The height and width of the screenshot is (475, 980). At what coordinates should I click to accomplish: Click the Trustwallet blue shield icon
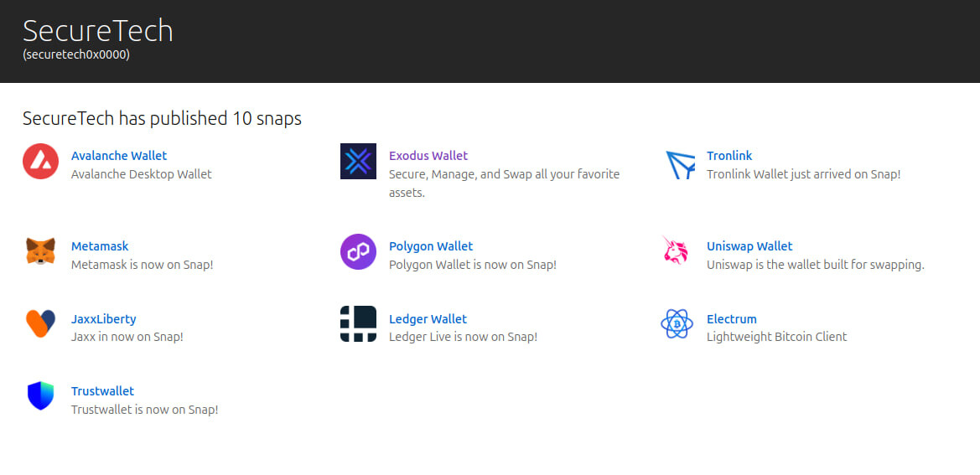pos(40,395)
